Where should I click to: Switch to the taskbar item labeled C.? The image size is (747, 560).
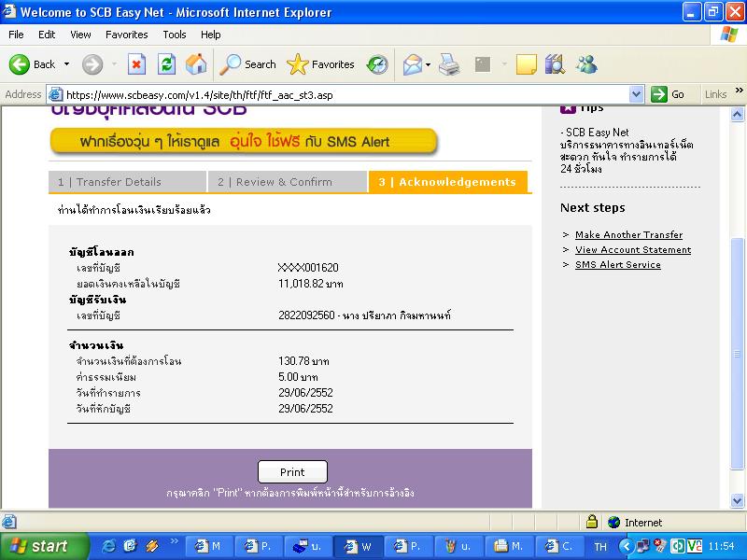[557, 546]
